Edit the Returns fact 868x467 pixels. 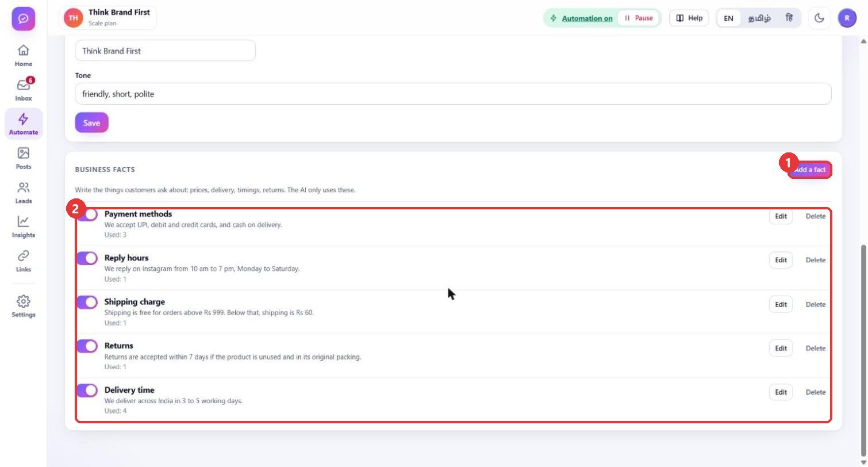[x=781, y=348]
